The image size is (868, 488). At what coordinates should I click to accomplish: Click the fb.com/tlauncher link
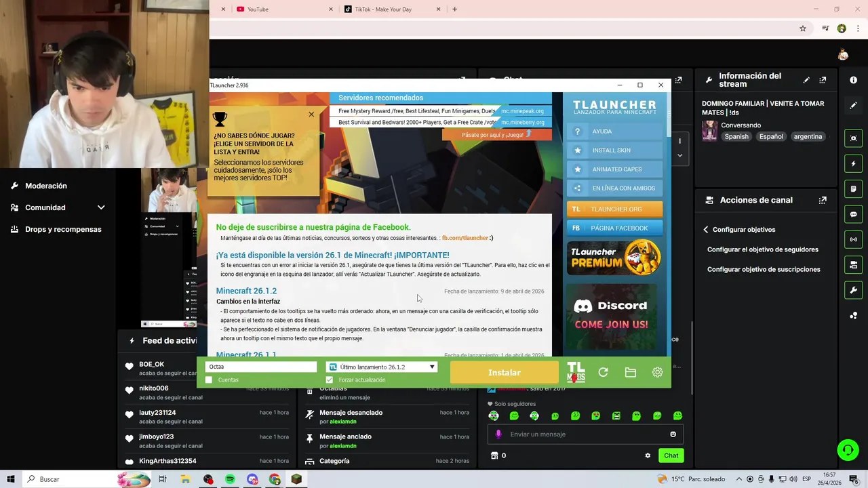pos(465,238)
